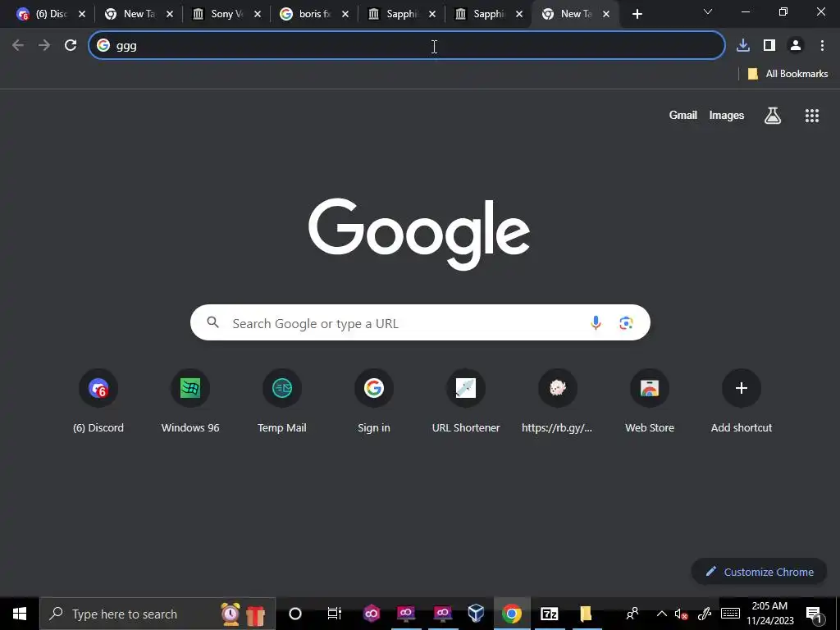This screenshot has width=840, height=630.
Task: Click the Google icon in address bar
Action: pos(103,46)
